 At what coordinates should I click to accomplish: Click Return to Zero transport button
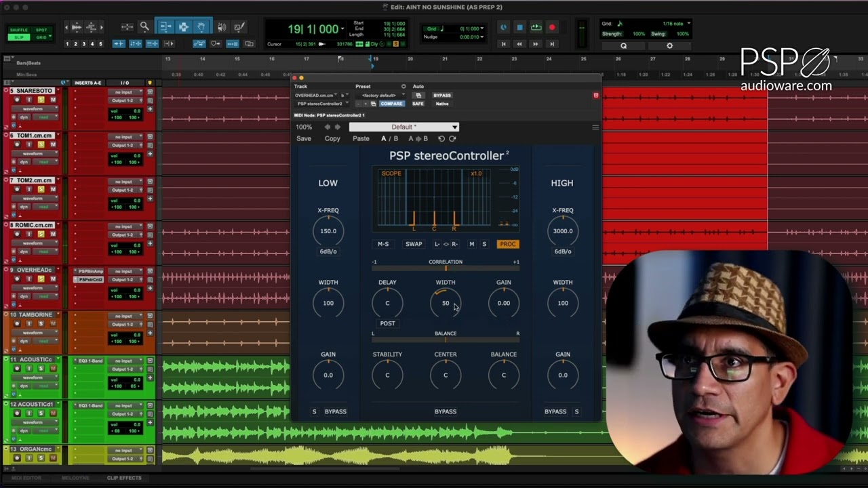pyautogui.click(x=503, y=44)
